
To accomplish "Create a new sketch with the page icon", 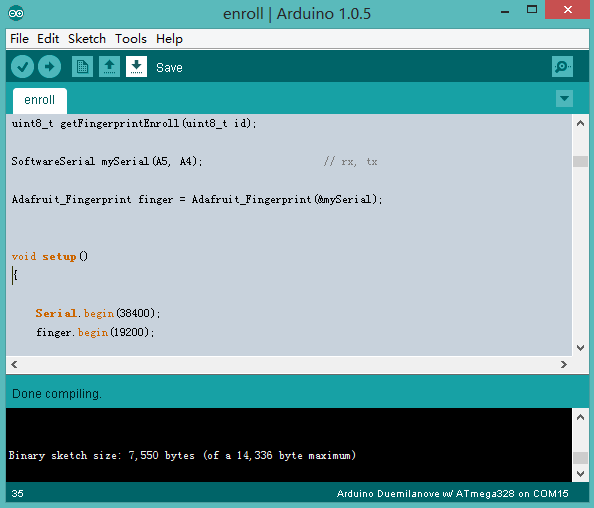I will coord(82,67).
